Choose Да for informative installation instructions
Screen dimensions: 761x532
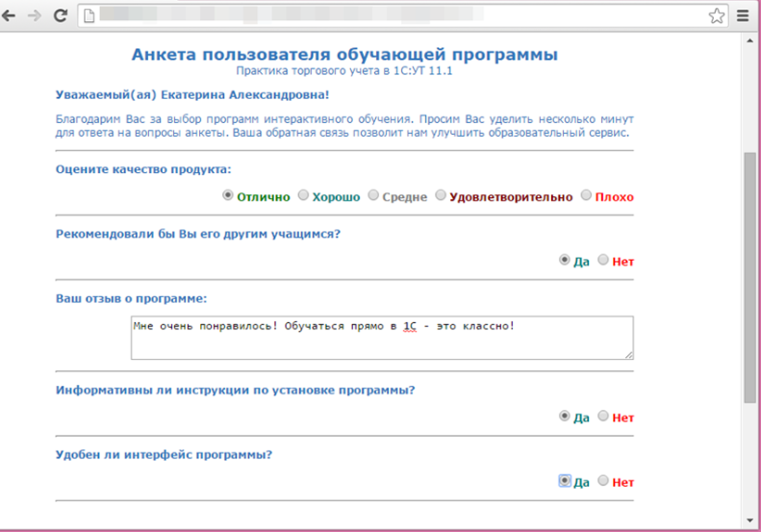click(x=564, y=416)
